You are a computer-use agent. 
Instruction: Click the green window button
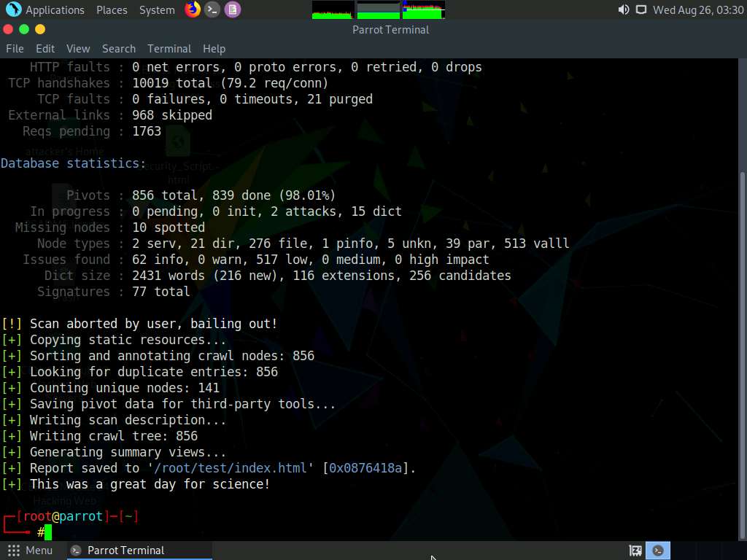[24, 29]
